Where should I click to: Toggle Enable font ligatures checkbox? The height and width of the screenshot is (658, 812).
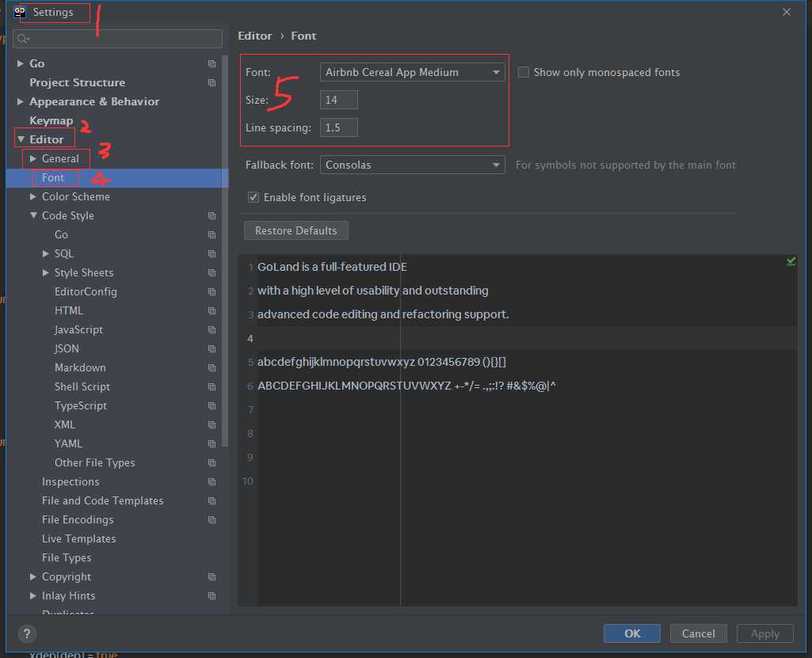(254, 197)
